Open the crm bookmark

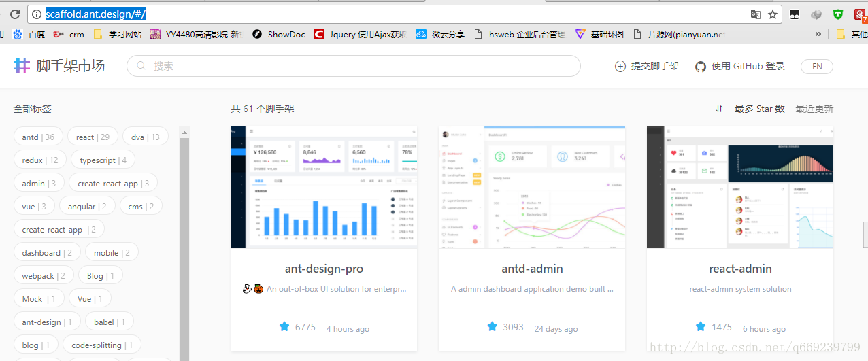69,34
